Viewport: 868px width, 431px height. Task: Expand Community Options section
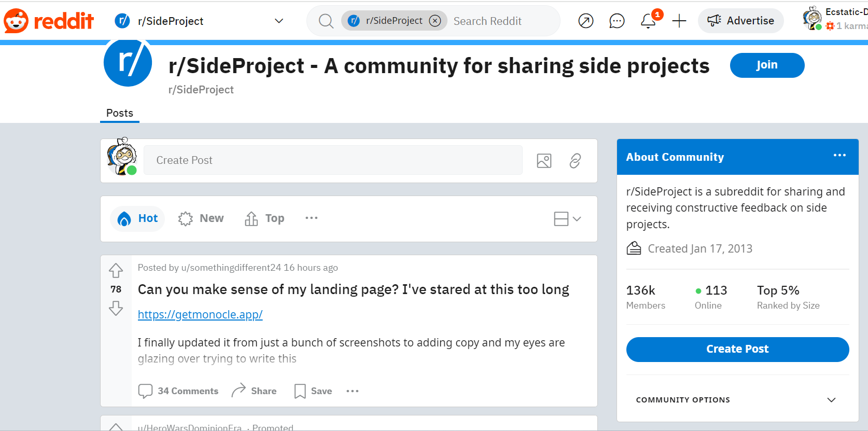pos(737,400)
